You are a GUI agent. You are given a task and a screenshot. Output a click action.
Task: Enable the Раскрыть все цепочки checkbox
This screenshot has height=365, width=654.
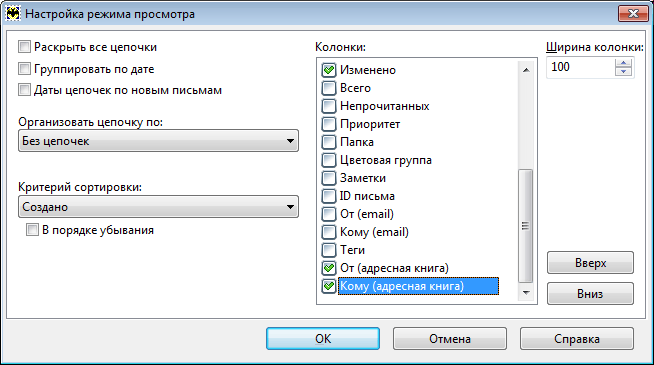25,47
